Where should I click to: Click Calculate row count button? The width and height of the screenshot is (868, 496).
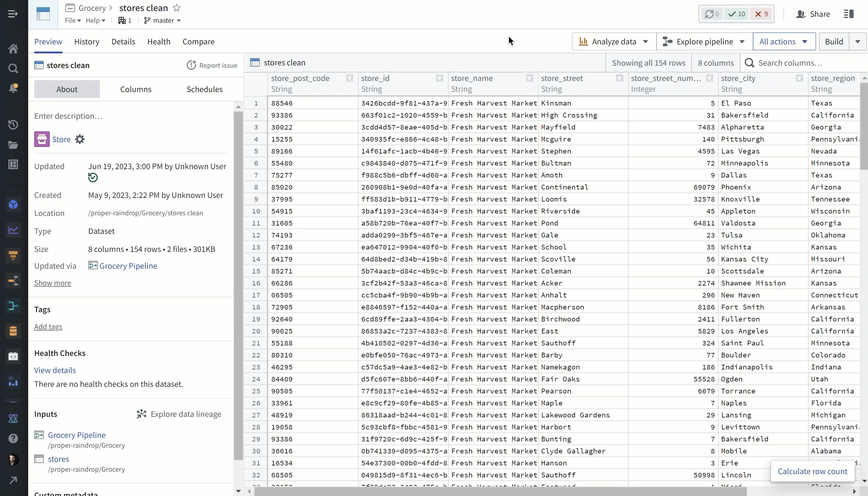(x=813, y=471)
